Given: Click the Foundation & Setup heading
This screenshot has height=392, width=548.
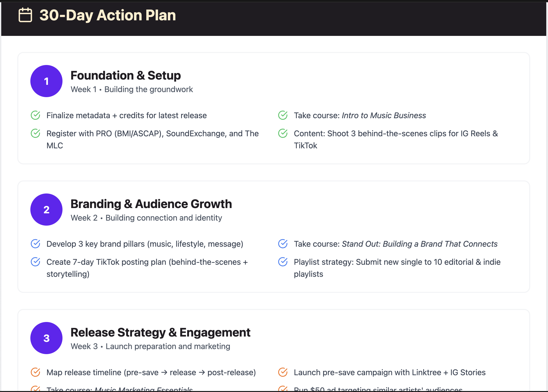Looking at the screenshot, I should pos(125,76).
